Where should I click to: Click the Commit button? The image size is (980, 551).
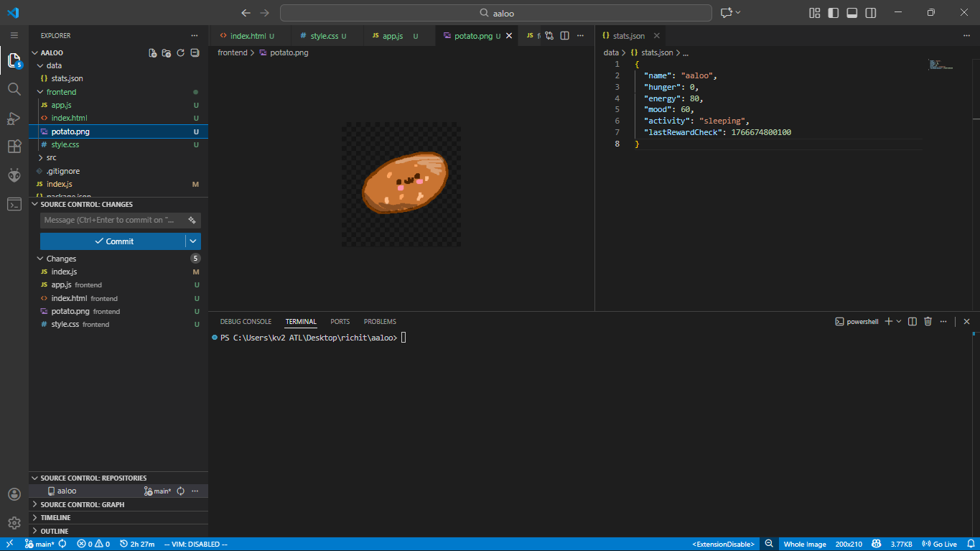pos(113,241)
